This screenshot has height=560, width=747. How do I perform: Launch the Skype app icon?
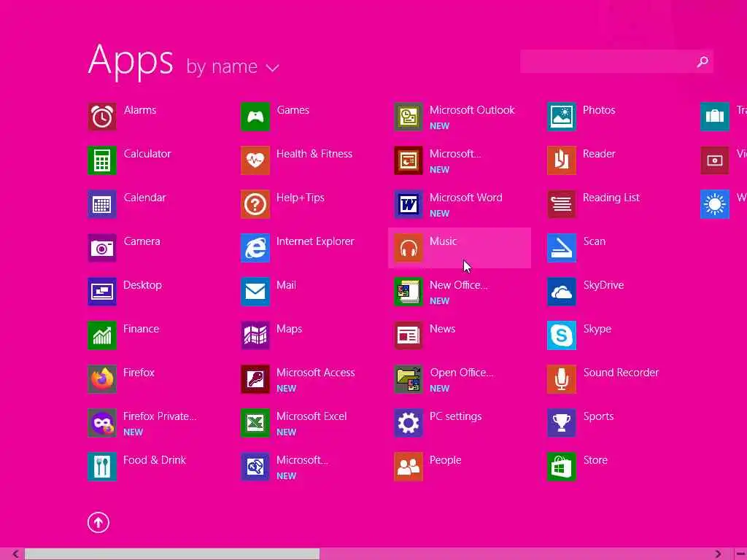(x=562, y=335)
